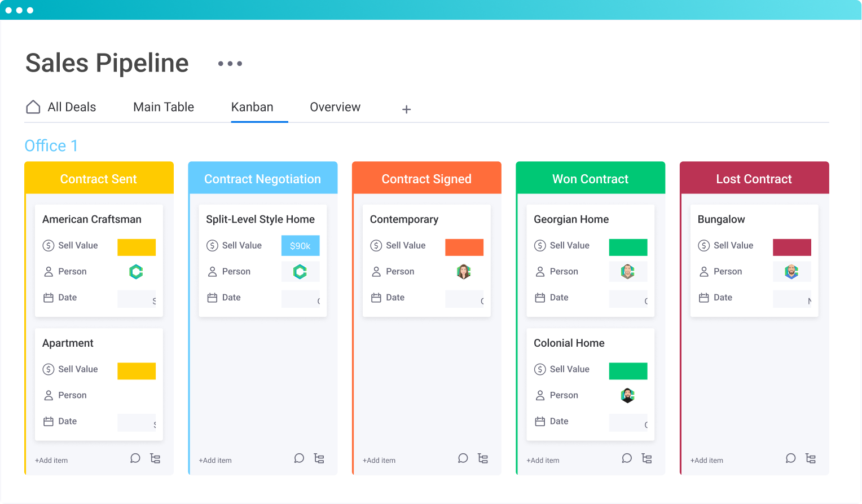Click +Add item in Contract Sent column
This screenshot has height=504, width=862.
pyautogui.click(x=51, y=461)
